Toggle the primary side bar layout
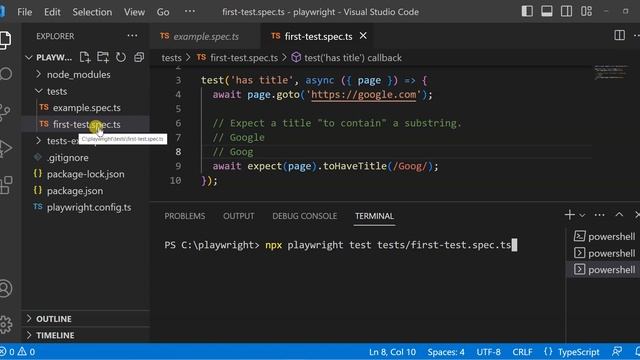Screen dimensions: 640x360 (527, 11)
